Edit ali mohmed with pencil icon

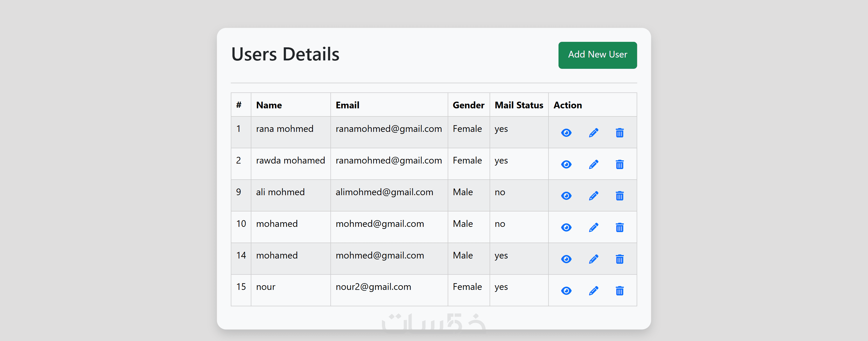click(x=593, y=196)
